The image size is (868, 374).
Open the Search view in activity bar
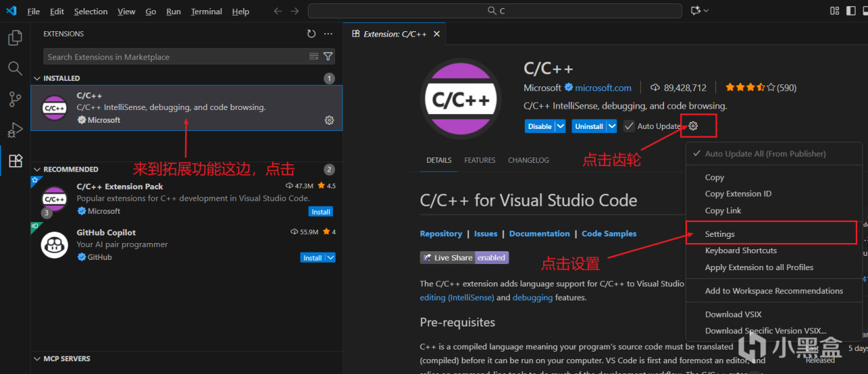[15, 68]
